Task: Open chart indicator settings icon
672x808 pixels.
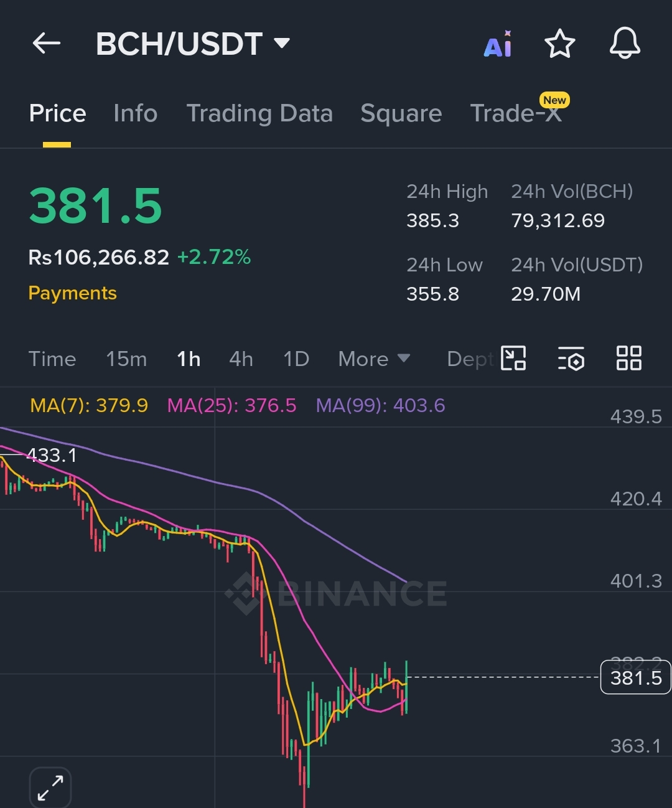Action: click(x=571, y=359)
